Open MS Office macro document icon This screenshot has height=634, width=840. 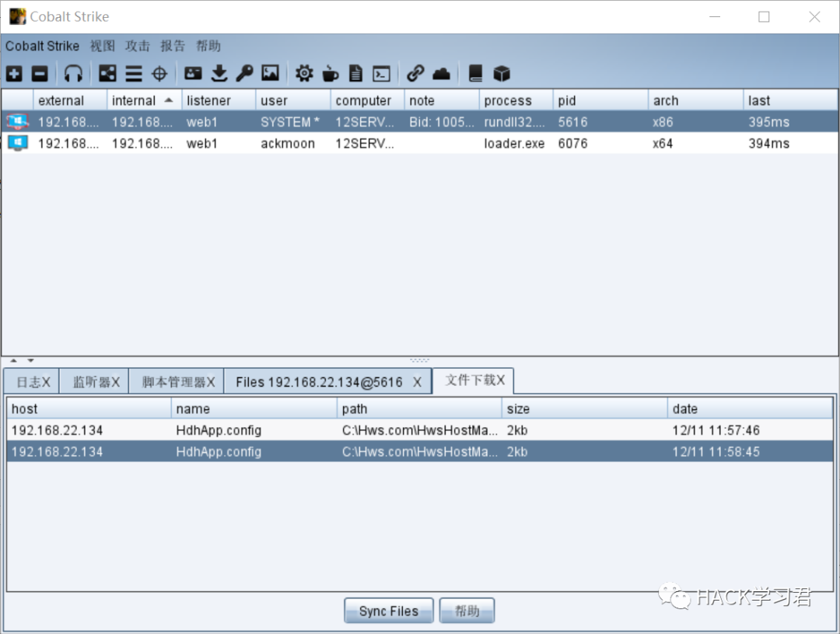pos(355,73)
